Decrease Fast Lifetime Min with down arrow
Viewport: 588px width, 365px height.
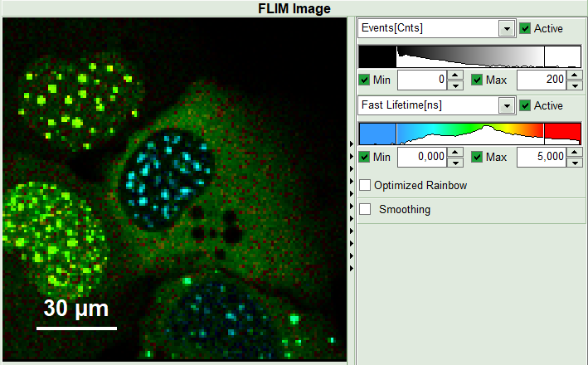click(455, 162)
